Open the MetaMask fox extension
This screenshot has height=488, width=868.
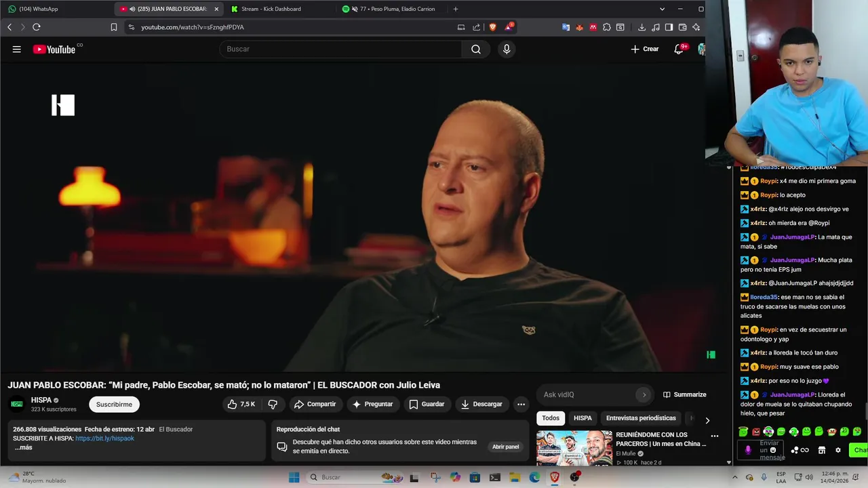click(x=579, y=27)
